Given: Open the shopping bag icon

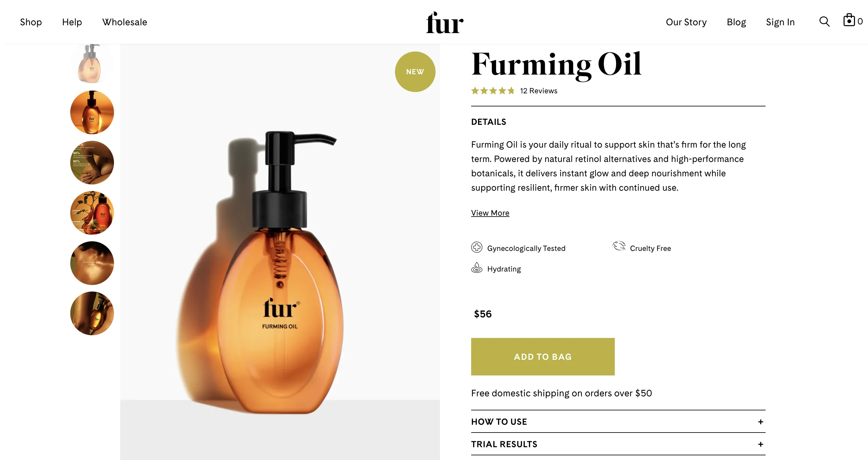Looking at the screenshot, I should click(849, 20).
